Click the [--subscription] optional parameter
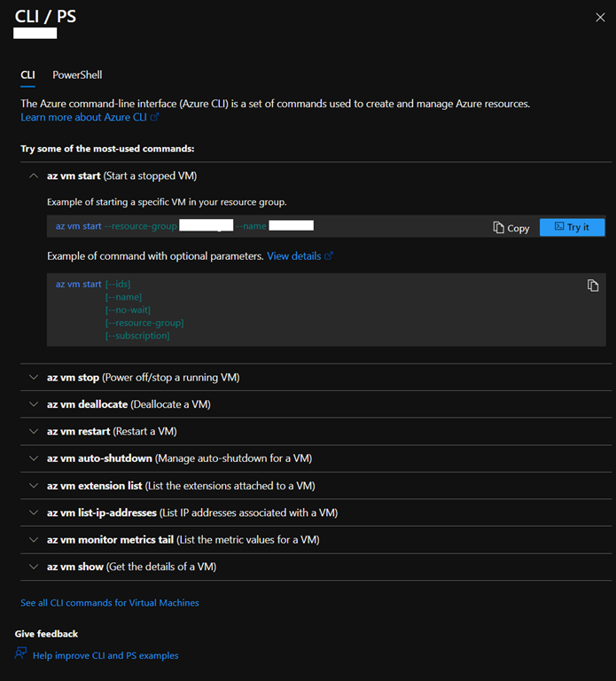This screenshot has height=681, width=616. tap(137, 336)
